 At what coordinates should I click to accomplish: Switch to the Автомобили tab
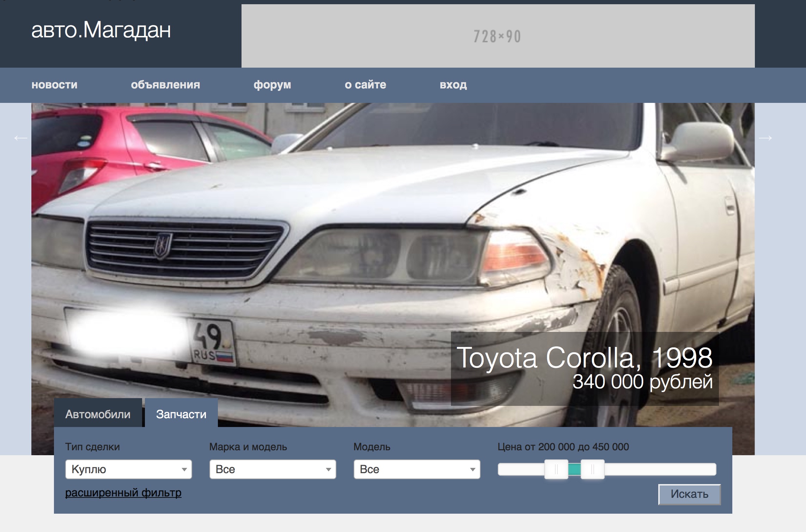point(98,414)
